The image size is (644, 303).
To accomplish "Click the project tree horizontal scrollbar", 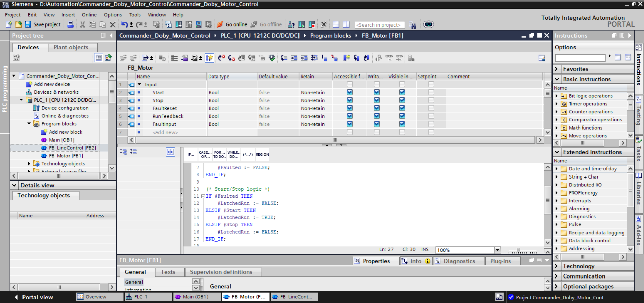I will tap(59, 175).
